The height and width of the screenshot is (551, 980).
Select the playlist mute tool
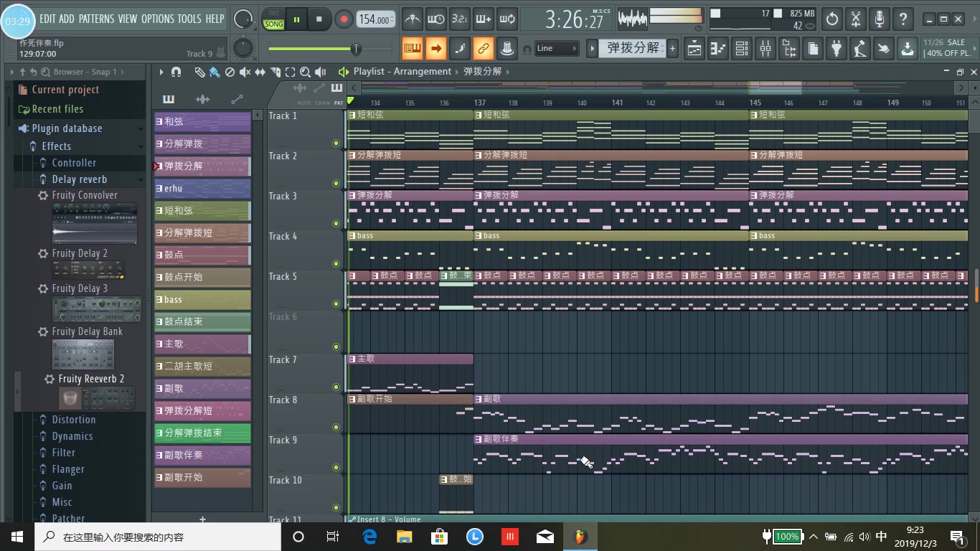tap(245, 72)
